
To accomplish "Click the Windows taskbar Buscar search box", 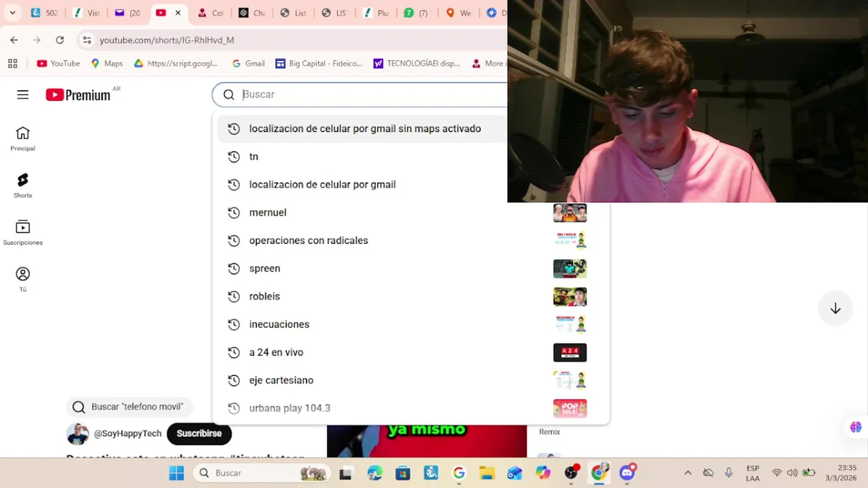I will pyautogui.click(x=260, y=473).
